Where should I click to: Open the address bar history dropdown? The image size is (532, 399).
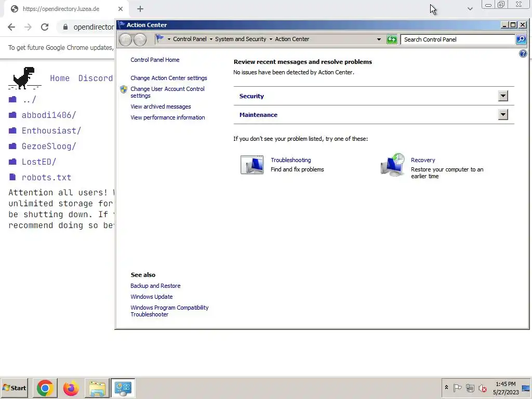[x=379, y=39]
